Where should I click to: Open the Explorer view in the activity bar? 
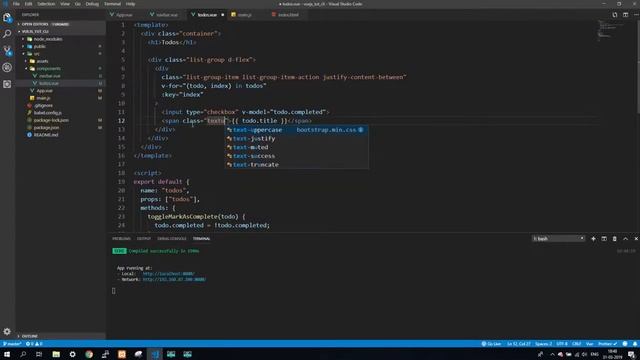(x=7, y=18)
